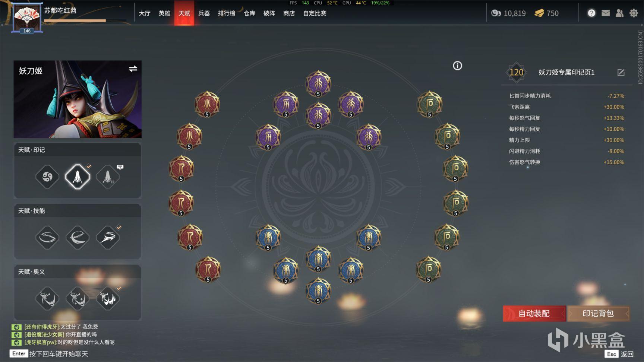Switch hero using swap arrows on 妖刀姬 card
This screenshot has width=644, height=362.
(x=133, y=69)
